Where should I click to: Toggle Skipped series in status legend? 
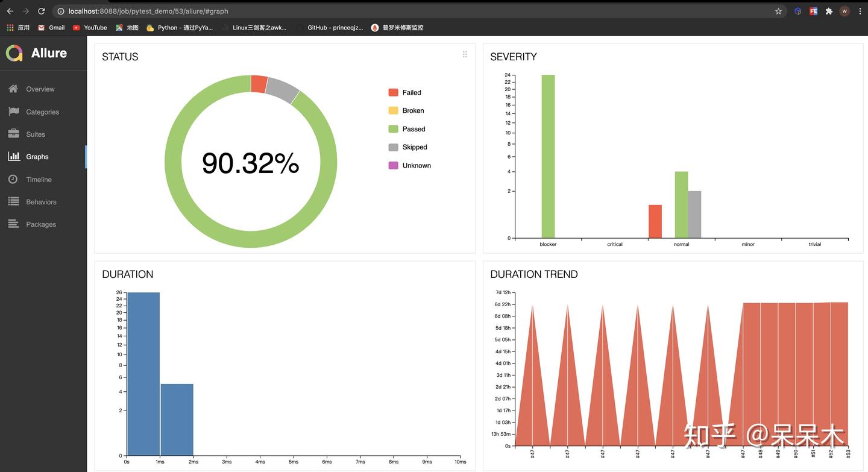tap(407, 147)
